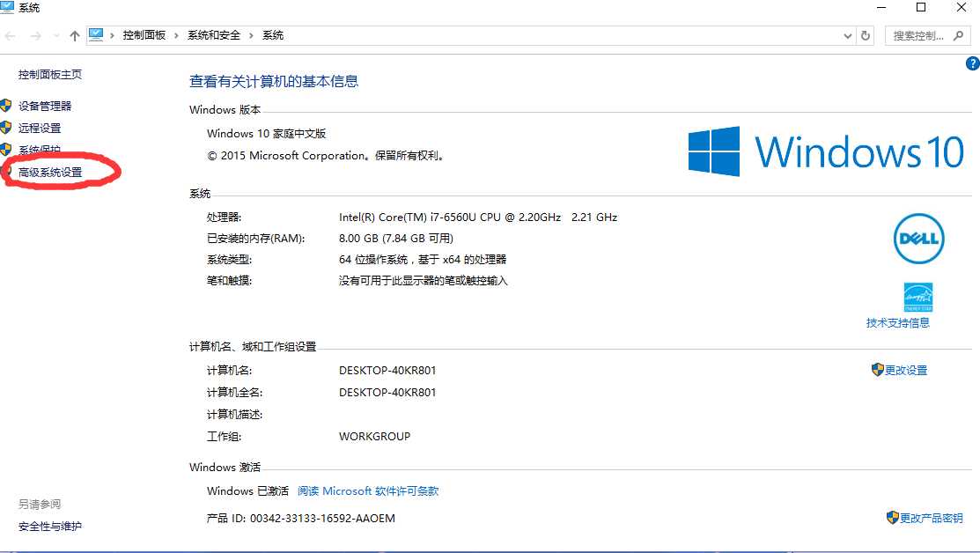The width and height of the screenshot is (980, 553).
Task: Click the search magnifier icon
Action: (958, 35)
